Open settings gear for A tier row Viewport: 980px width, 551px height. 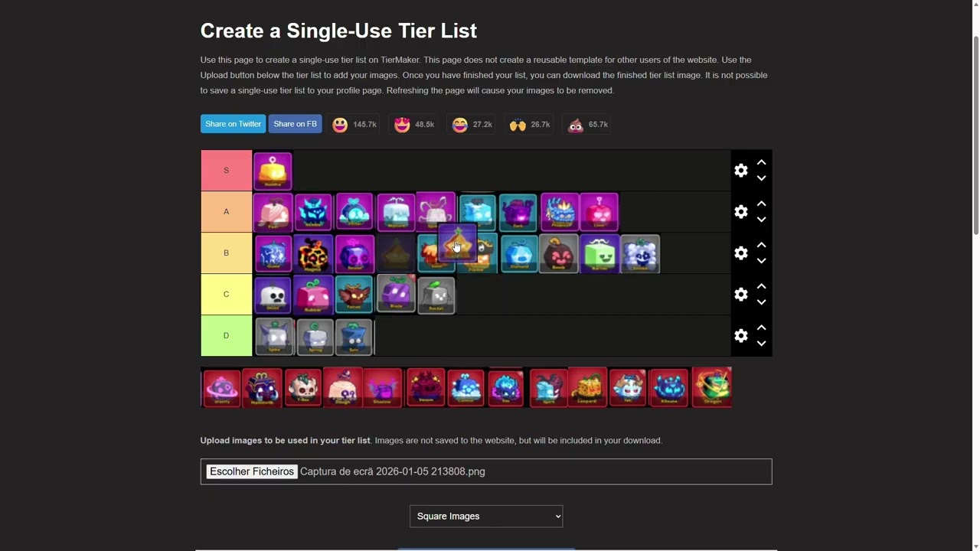[741, 212]
